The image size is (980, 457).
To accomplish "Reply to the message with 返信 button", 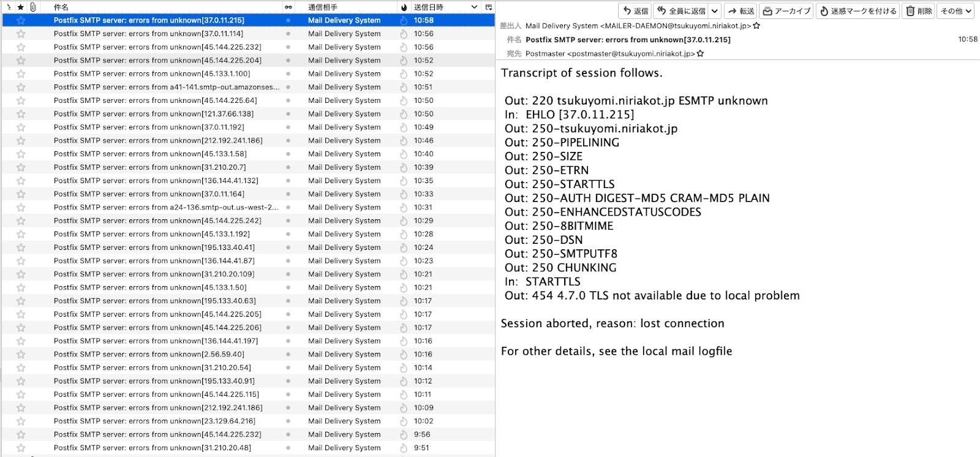I will (635, 11).
